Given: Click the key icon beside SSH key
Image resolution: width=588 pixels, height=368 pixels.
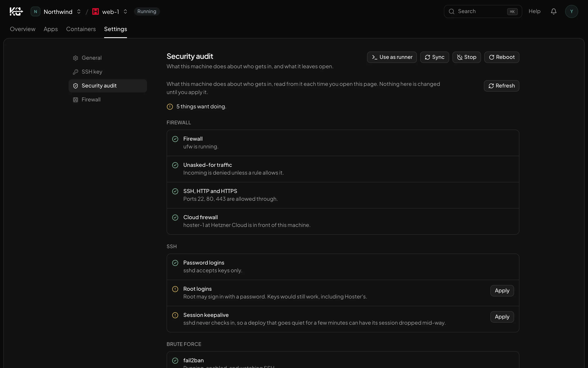Looking at the screenshot, I should [x=76, y=72].
